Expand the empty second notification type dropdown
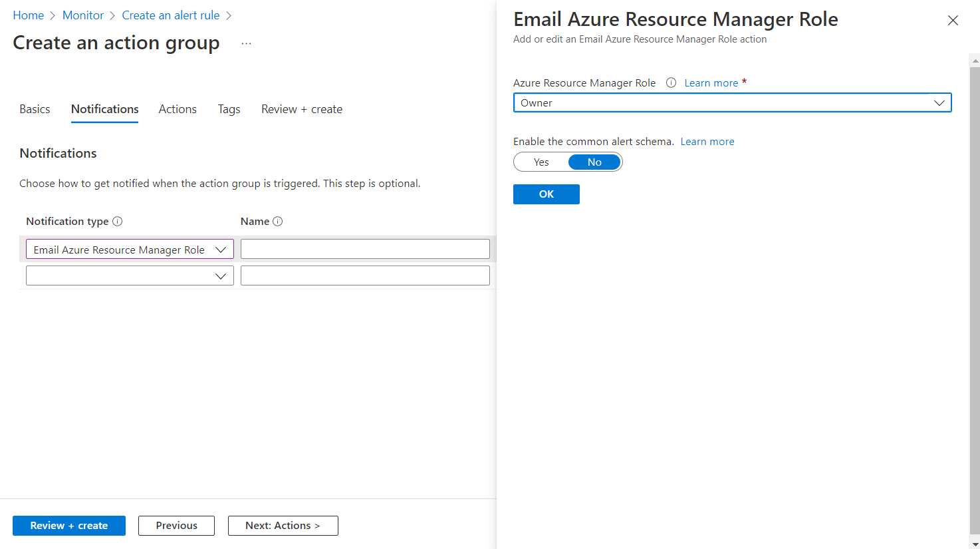 pos(130,275)
